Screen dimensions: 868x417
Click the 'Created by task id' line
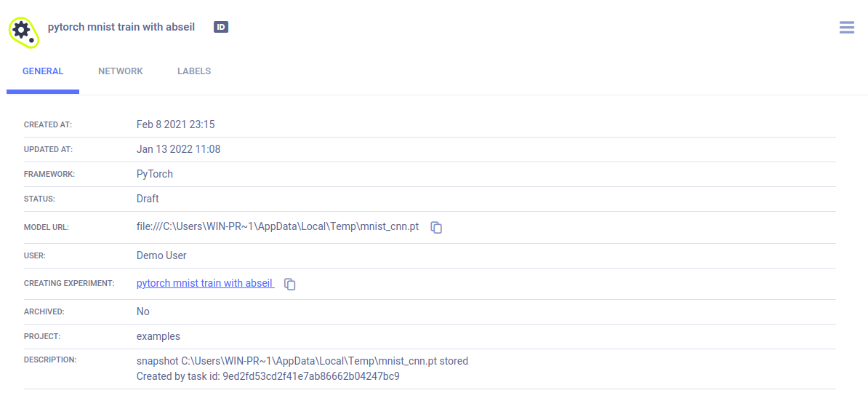pyautogui.click(x=268, y=376)
